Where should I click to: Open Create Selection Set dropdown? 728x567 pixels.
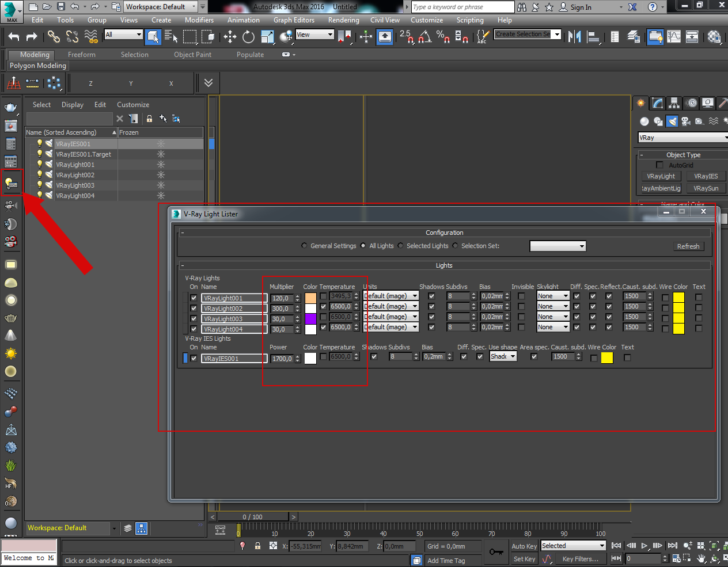point(528,34)
